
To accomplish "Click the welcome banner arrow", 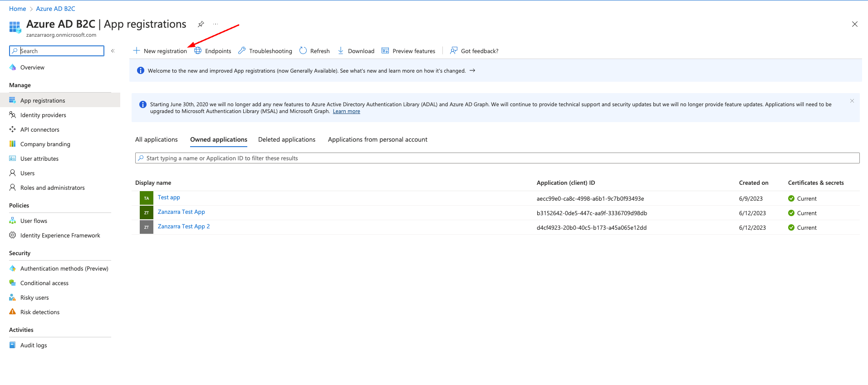I will (x=472, y=70).
